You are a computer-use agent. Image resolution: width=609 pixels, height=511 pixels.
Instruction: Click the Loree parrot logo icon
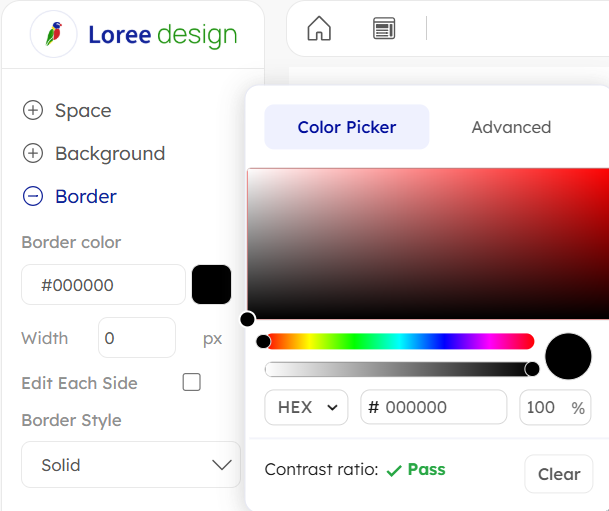[54, 35]
